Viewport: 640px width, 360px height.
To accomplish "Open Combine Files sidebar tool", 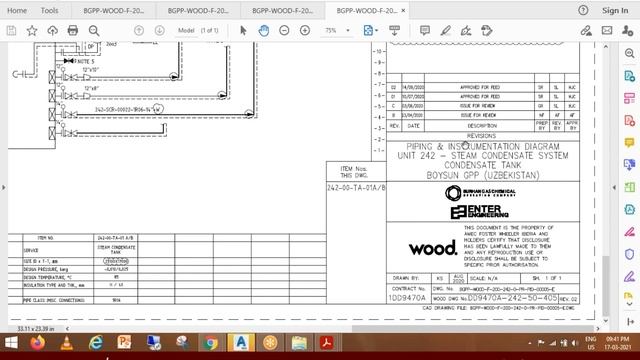I will coord(629,165).
